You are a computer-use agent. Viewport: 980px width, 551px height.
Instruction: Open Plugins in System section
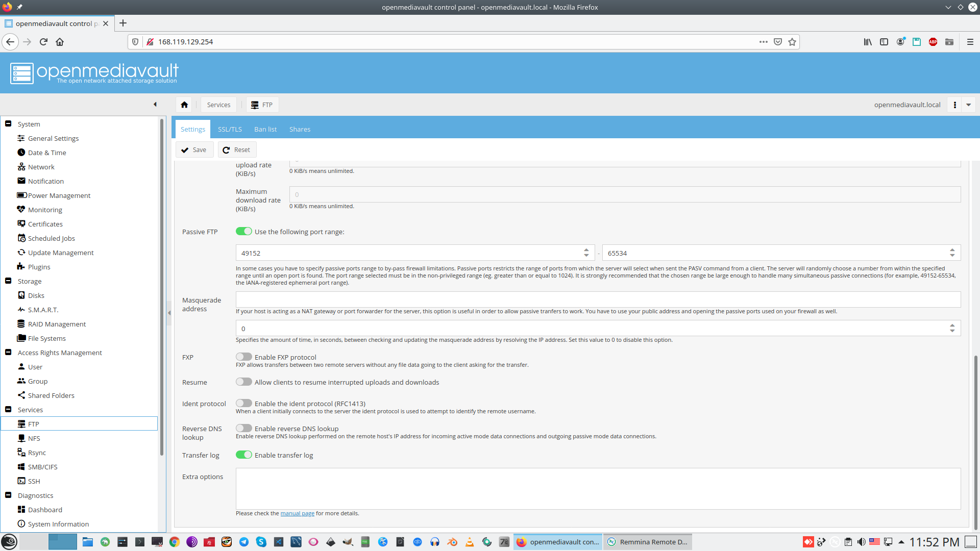point(39,267)
